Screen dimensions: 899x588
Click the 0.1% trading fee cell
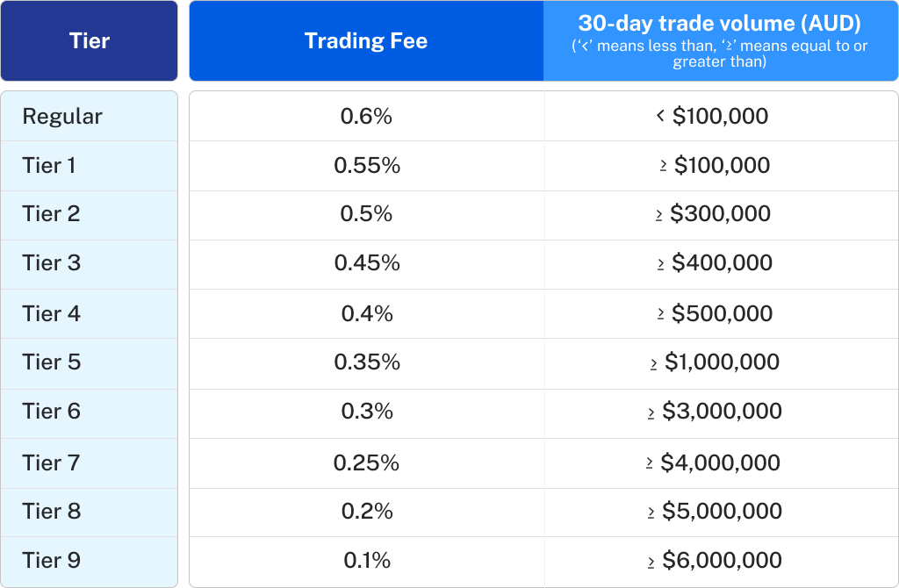coord(366,560)
